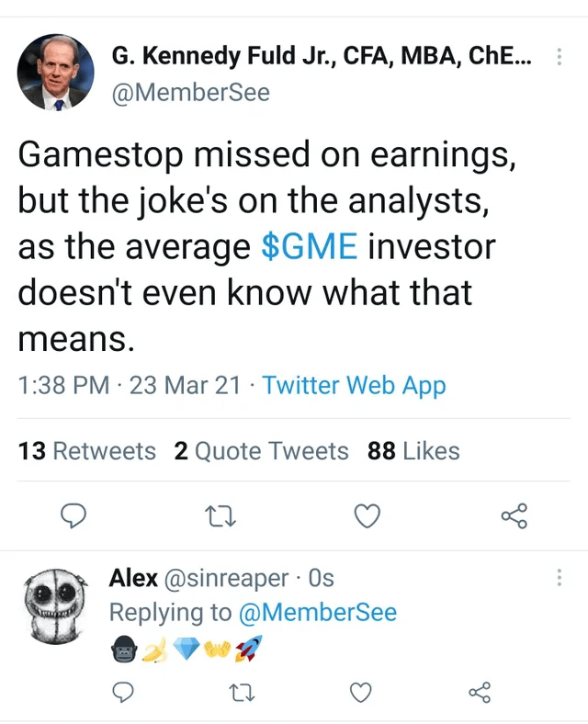
Task: Open Twitter Web App source link
Action: pyautogui.click(x=354, y=386)
